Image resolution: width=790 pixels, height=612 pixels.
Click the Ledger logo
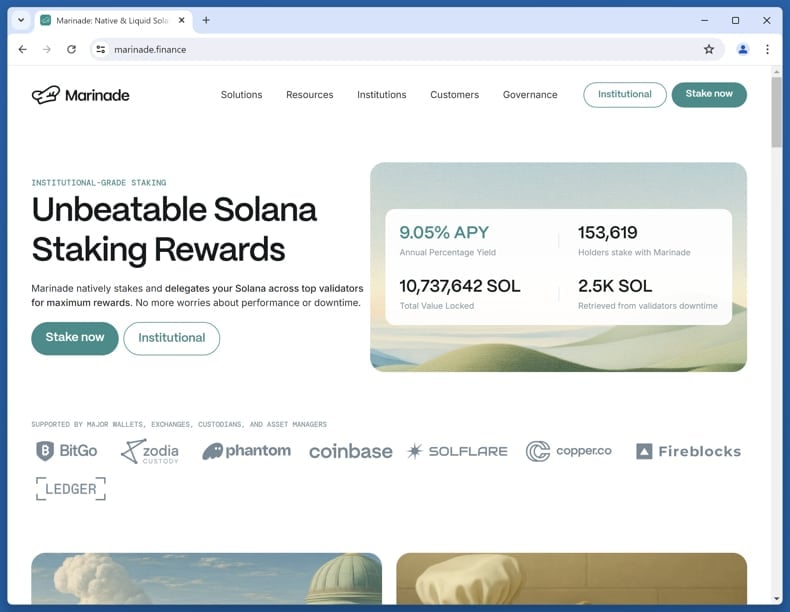click(x=71, y=489)
